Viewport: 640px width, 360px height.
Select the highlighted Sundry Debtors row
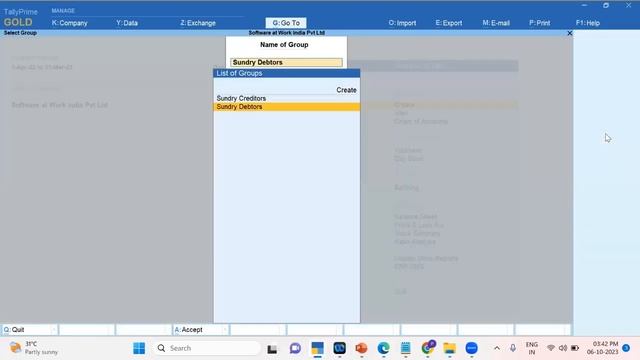[x=287, y=107]
